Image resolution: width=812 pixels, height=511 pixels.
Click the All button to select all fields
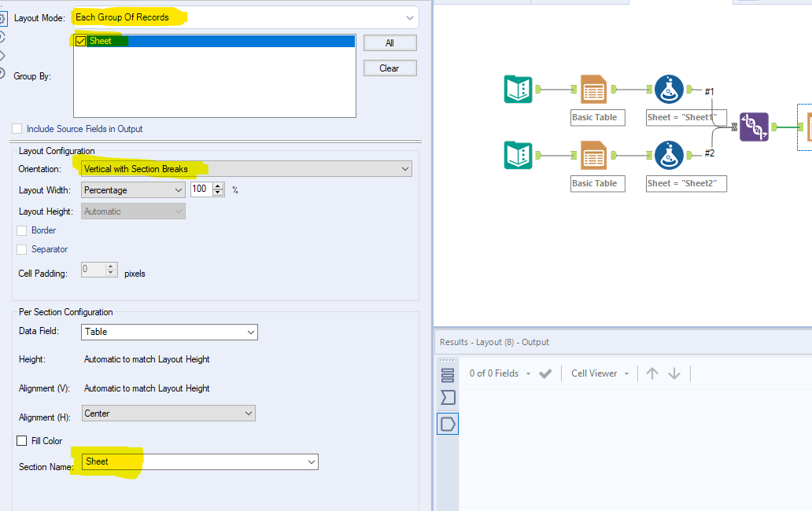(390, 42)
